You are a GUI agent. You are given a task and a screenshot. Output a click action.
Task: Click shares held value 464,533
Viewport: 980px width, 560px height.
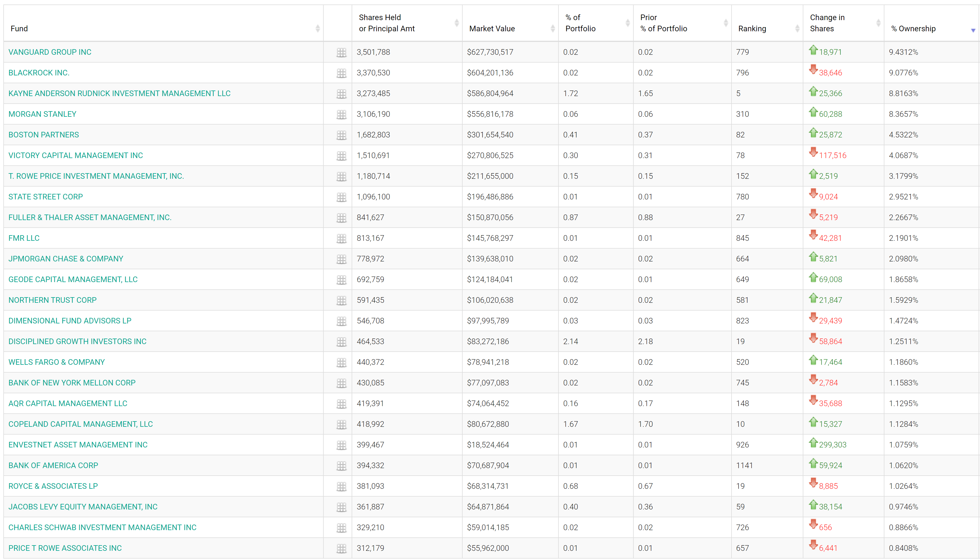[370, 342]
